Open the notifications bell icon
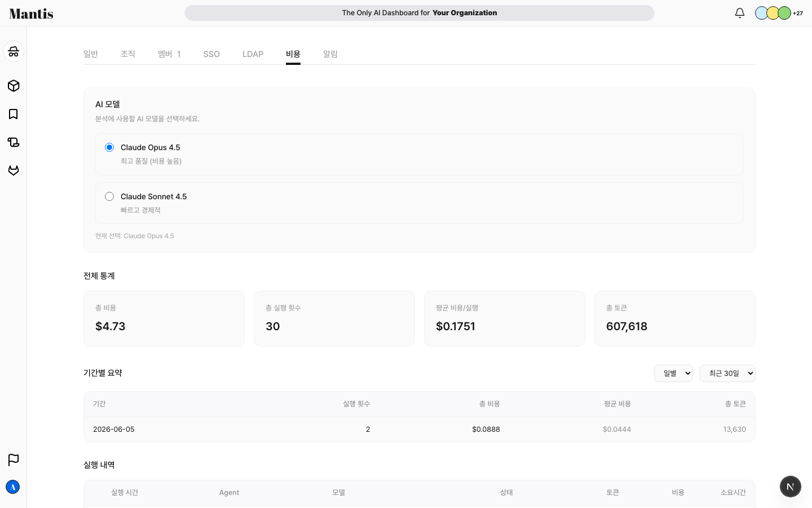This screenshot has width=812, height=508. click(x=740, y=13)
